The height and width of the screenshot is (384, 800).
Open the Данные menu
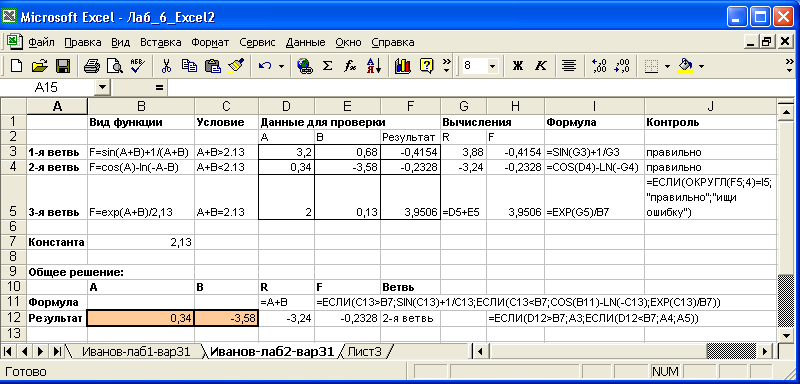306,42
